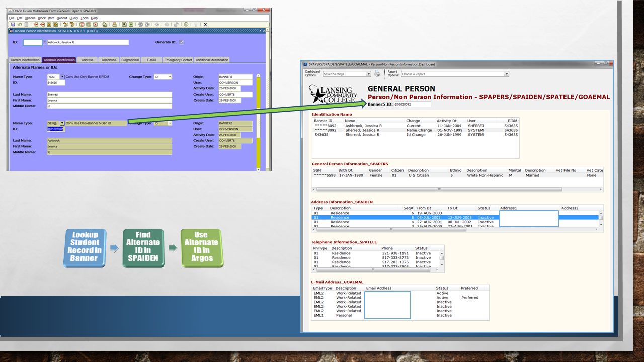Click the Rollback icon in Banner toolbar
Screen dimensions: 644x362
pos(20,24)
